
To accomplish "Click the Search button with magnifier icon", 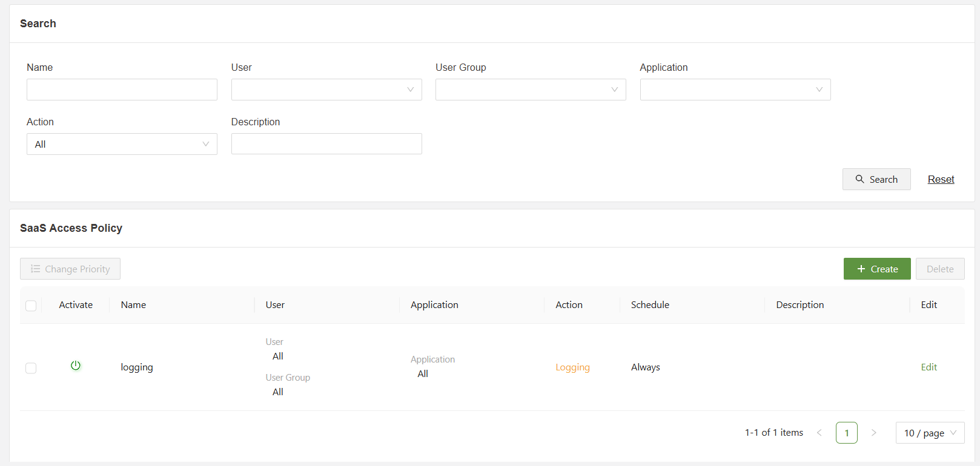I will click(x=876, y=179).
